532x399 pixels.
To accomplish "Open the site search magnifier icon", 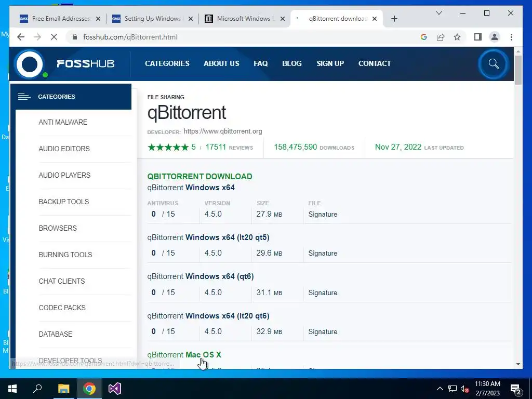I will coord(494,64).
